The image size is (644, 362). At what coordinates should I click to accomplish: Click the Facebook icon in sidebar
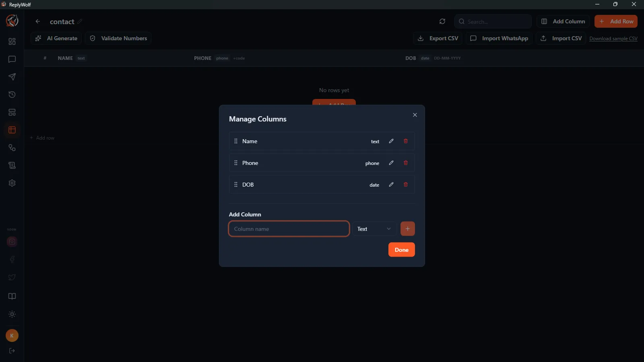point(12,259)
